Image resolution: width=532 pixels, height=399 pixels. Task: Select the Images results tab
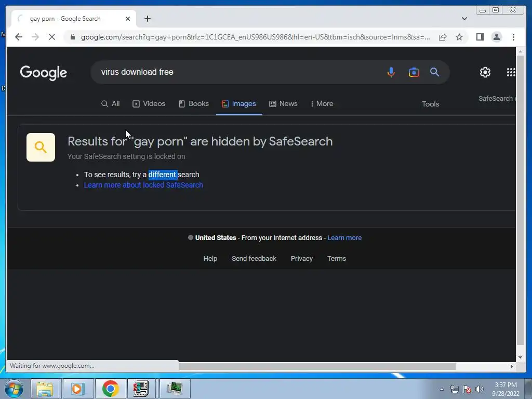(x=239, y=104)
